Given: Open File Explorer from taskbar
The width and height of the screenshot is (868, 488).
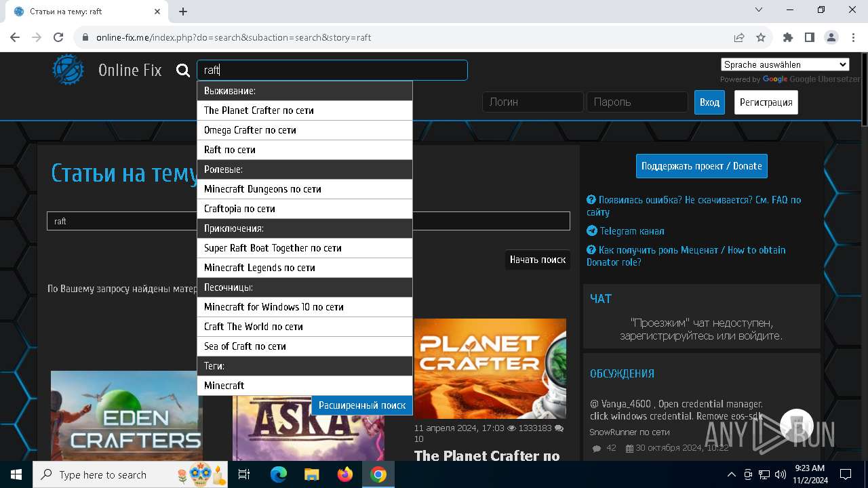Looking at the screenshot, I should coord(312,474).
